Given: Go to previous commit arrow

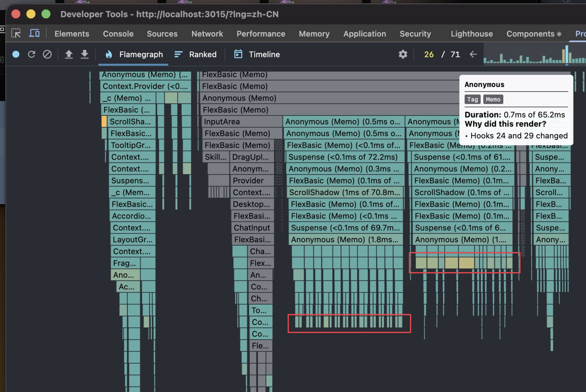Looking at the screenshot, I should click(473, 54).
